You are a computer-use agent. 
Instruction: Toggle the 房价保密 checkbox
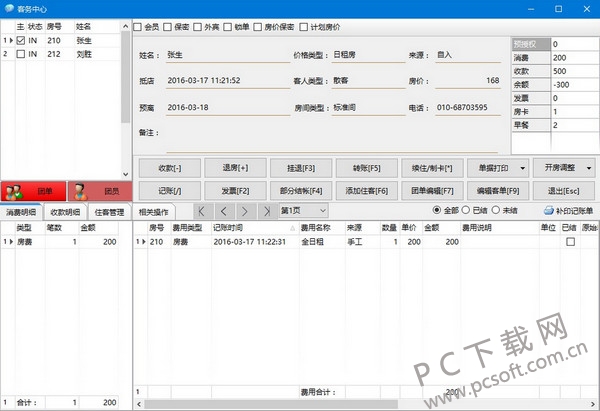pyautogui.click(x=258, y=27)
